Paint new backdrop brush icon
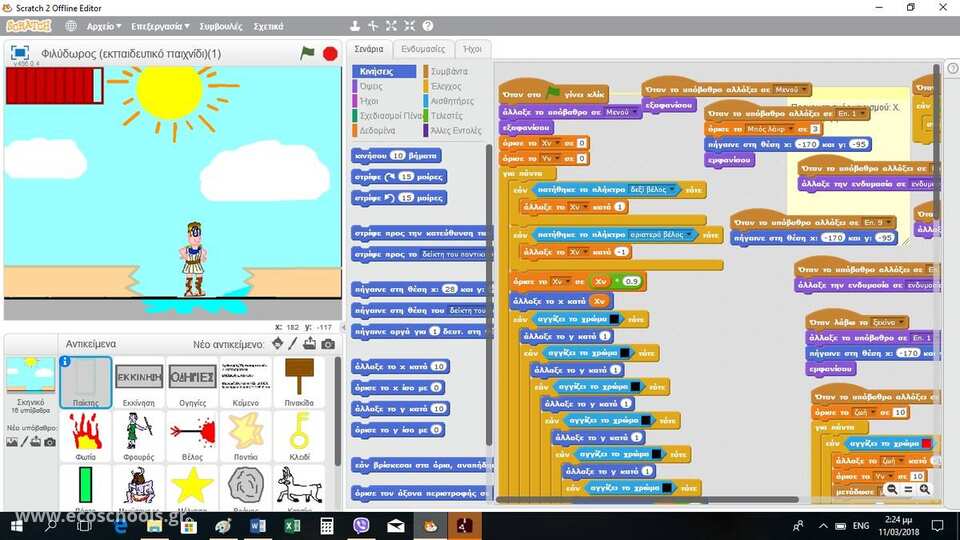 tap(24, 442)
